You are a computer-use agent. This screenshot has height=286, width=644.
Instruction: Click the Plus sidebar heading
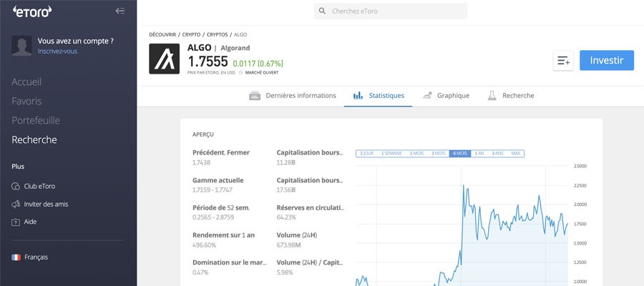click(x=18, y=167)
